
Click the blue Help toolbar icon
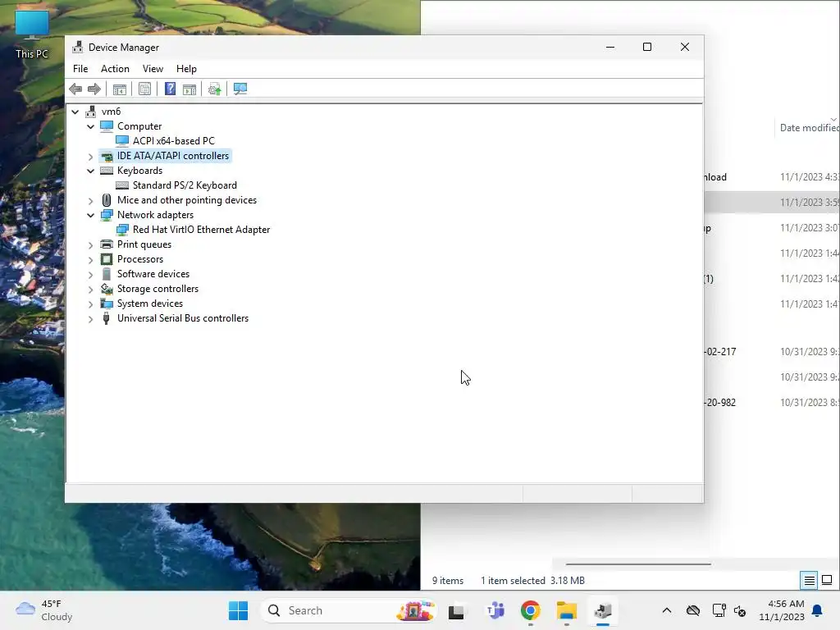click(170, 89)
